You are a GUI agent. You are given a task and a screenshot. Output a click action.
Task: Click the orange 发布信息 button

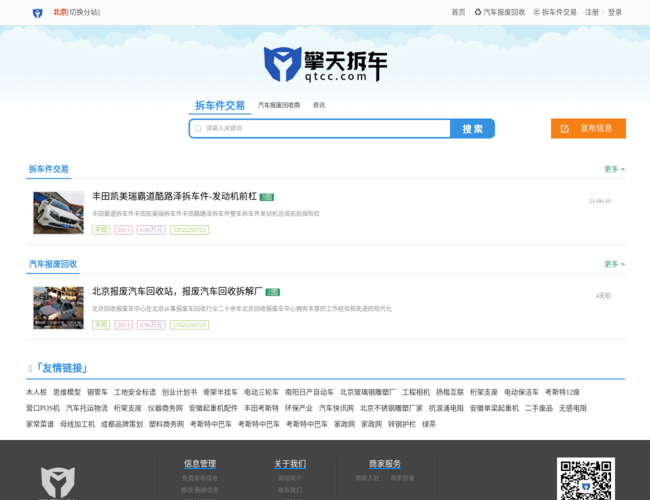(x=588, y=129)
